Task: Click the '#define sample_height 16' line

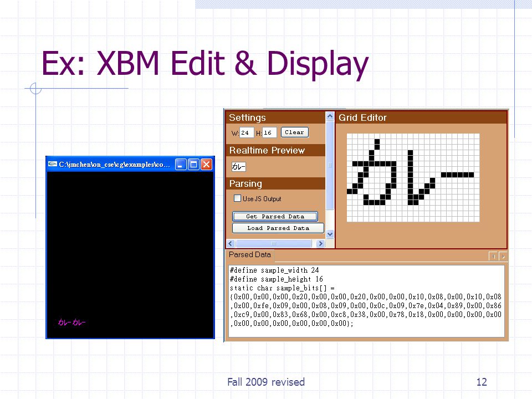Action: [x=276, y=279]
